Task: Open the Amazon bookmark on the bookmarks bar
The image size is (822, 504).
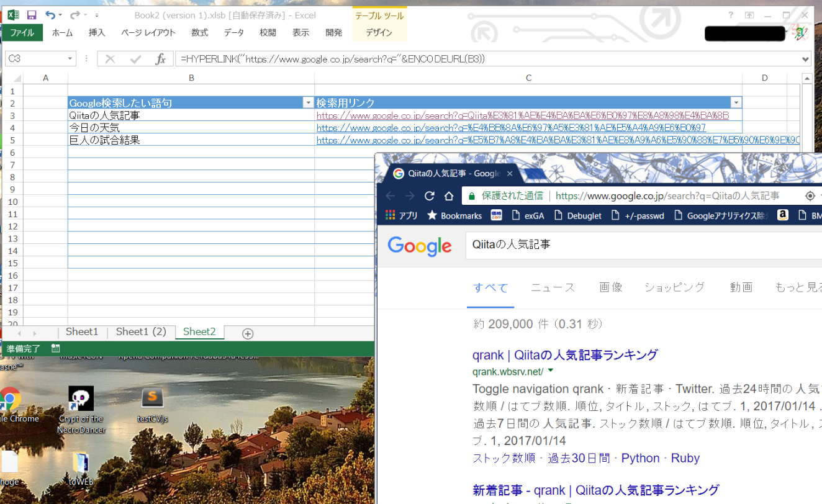Action: point(782,215)
